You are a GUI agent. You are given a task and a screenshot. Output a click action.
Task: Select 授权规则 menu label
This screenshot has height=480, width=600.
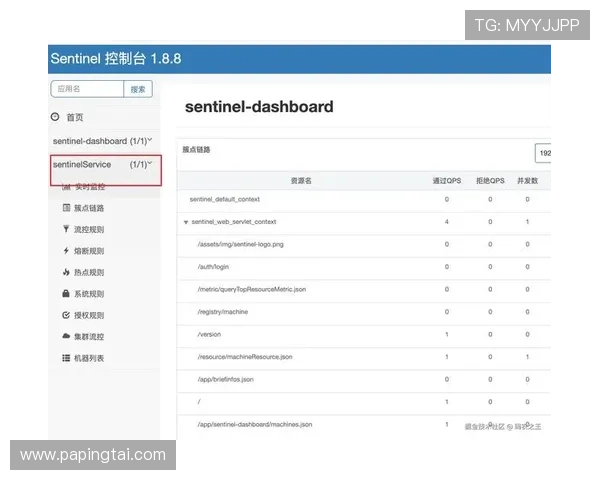(89, 315)
